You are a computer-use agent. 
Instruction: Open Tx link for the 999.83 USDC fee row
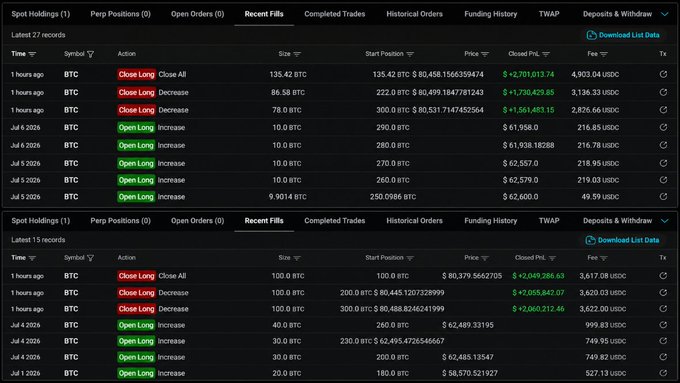[663, 324]
